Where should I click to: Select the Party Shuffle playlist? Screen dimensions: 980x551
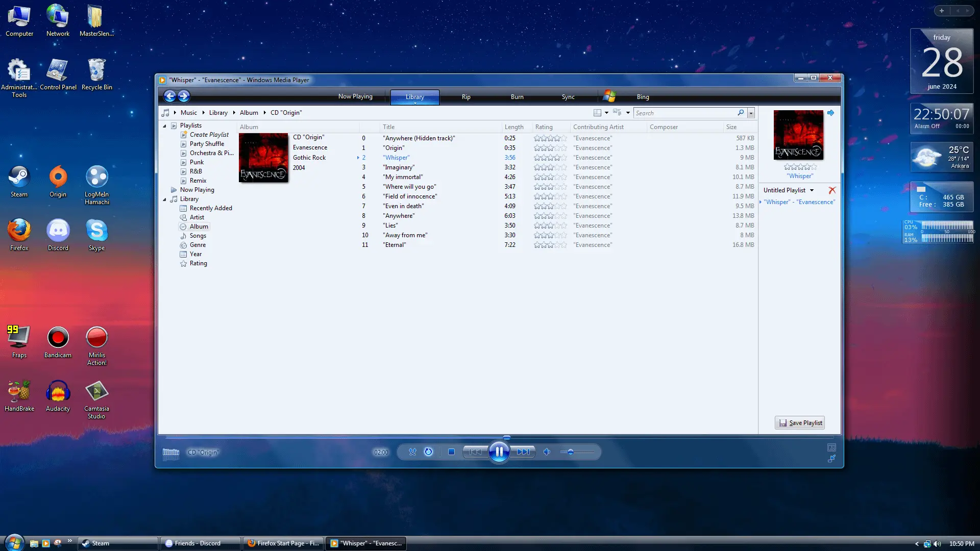(207, 144)
